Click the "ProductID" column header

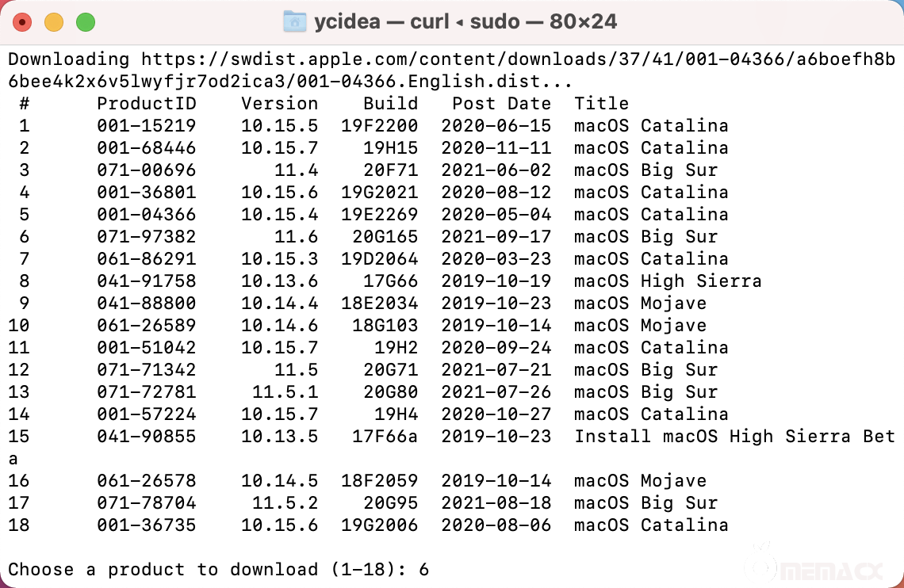(147, 104)
